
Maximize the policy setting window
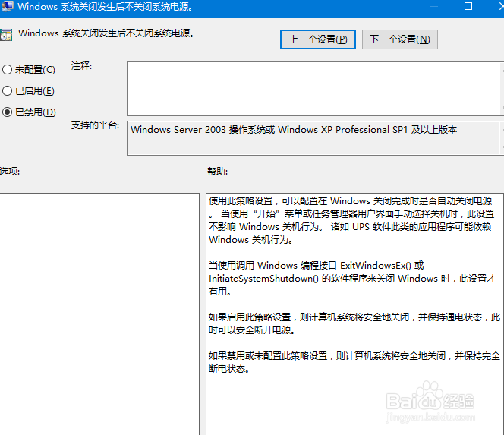(468, 6)
